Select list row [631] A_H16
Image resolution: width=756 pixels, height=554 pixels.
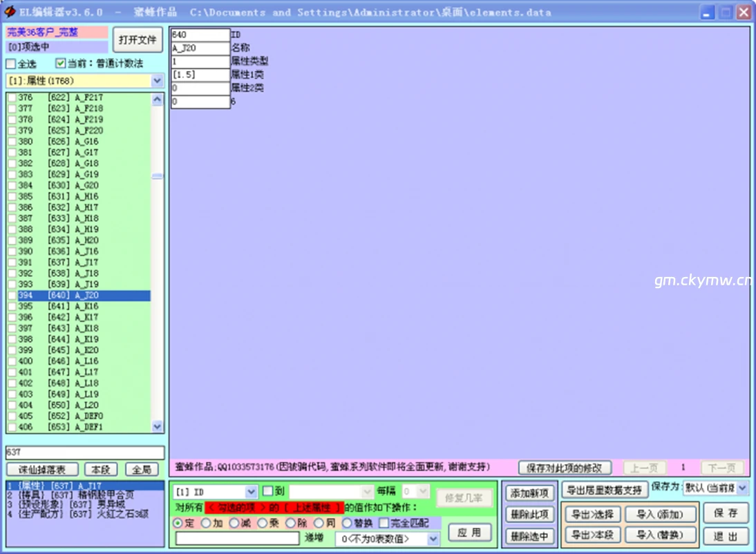(x=84, y=197)
